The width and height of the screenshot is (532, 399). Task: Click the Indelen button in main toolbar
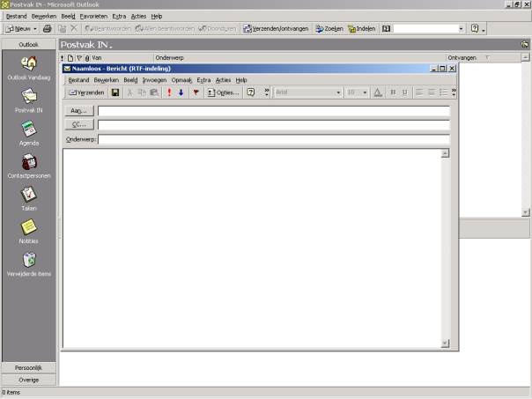point(362,29)
